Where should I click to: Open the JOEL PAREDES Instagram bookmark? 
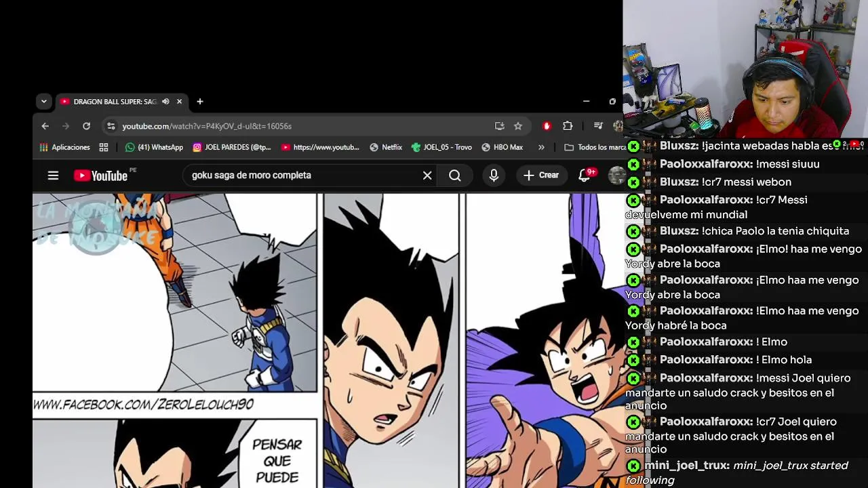[x=232, y=147]
